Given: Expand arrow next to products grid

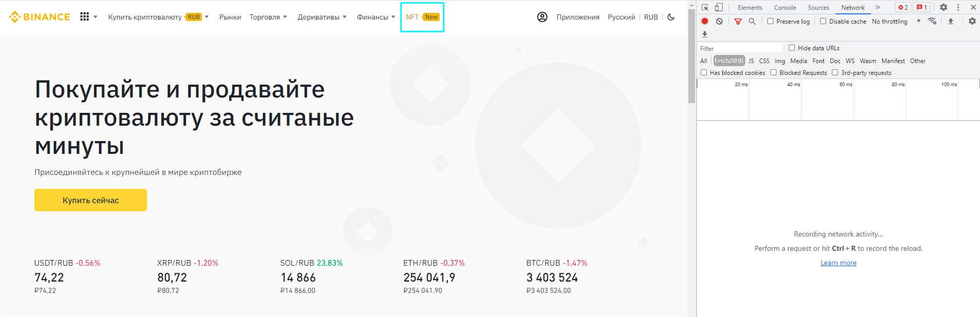Looking at the screenshot, I should point(95,17).
